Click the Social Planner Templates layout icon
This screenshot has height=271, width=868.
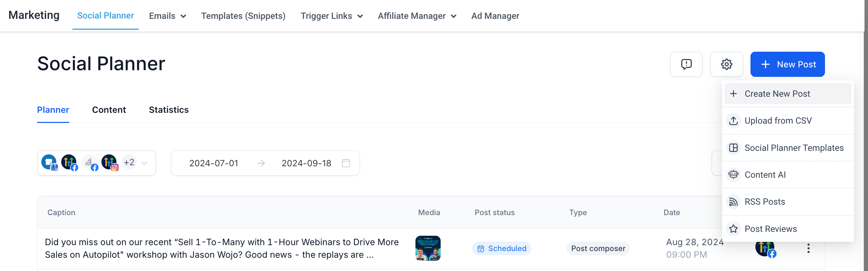733,148
